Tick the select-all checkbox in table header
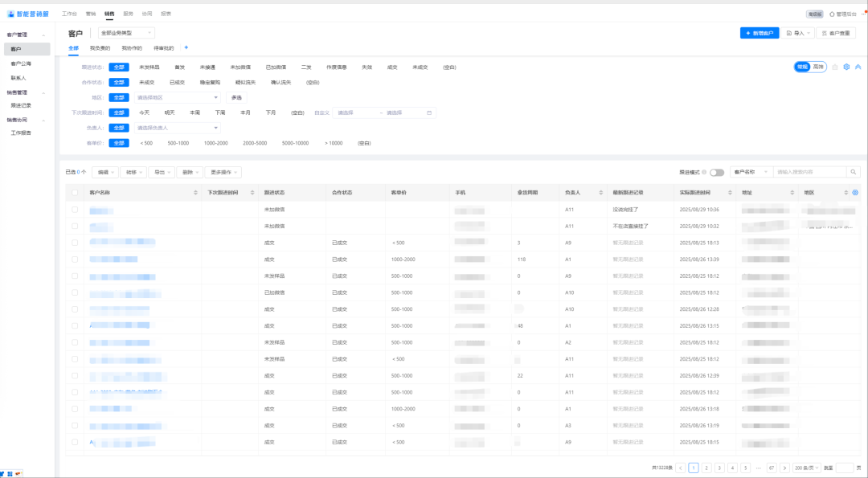Image resolution: width=868 pixels, height=478 pixels. [x=75, y=193]
